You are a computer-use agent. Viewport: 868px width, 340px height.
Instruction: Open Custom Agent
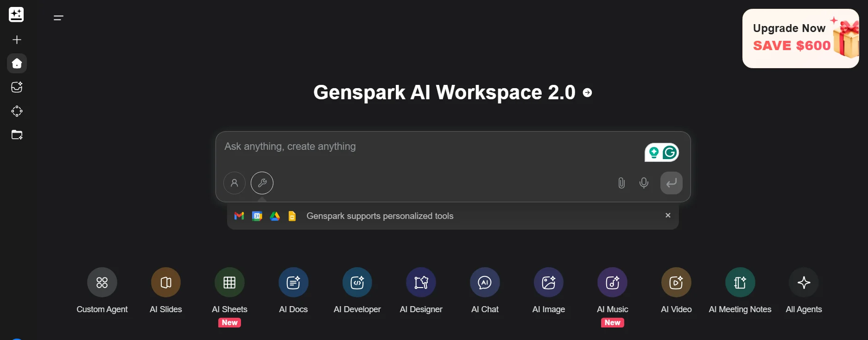(102, 291)
